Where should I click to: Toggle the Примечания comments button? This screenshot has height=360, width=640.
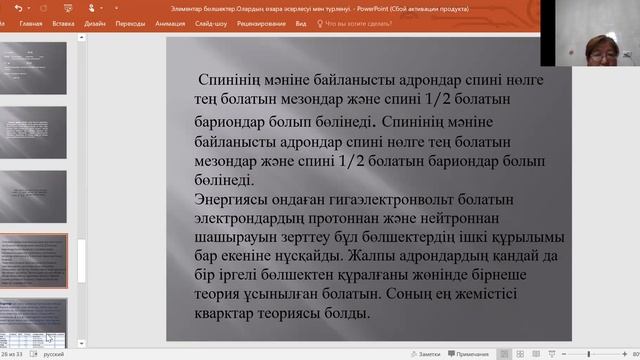[468, 354]
